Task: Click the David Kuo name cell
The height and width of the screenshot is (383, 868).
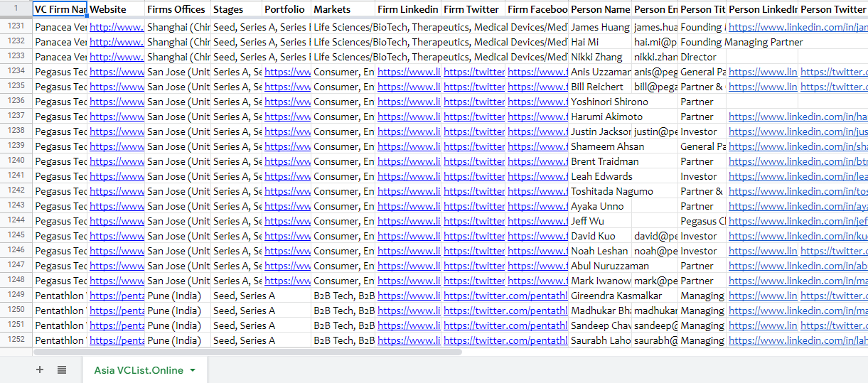Action: 601,236
